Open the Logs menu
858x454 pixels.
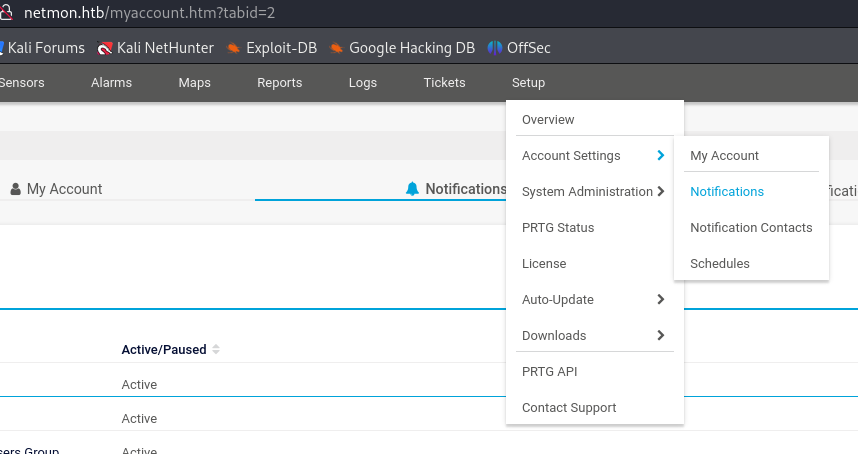tap(363, 83)
